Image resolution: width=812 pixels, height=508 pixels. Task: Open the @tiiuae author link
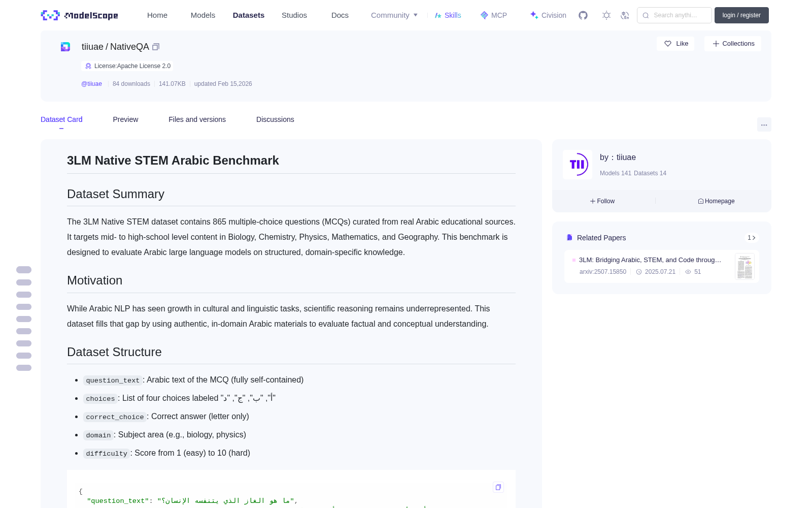tap(91, 84)
